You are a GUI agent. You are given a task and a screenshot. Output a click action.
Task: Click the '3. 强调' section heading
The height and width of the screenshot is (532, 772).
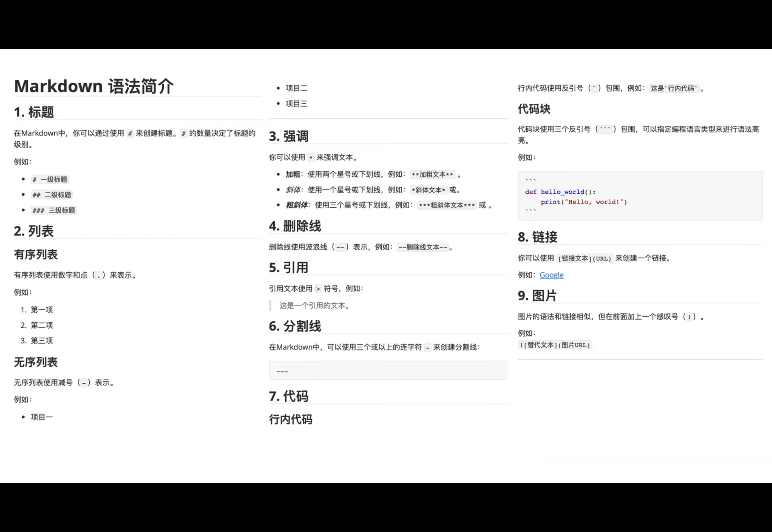tap(289, 136)
